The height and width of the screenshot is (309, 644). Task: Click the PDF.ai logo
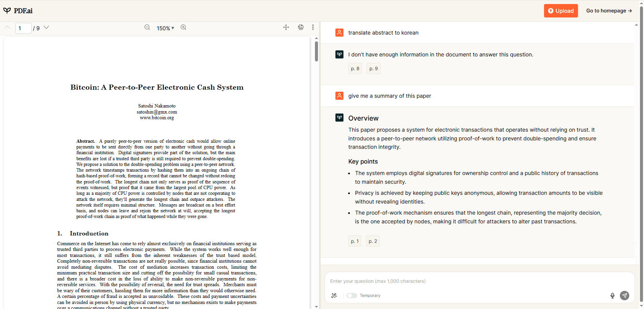[18, 11]
